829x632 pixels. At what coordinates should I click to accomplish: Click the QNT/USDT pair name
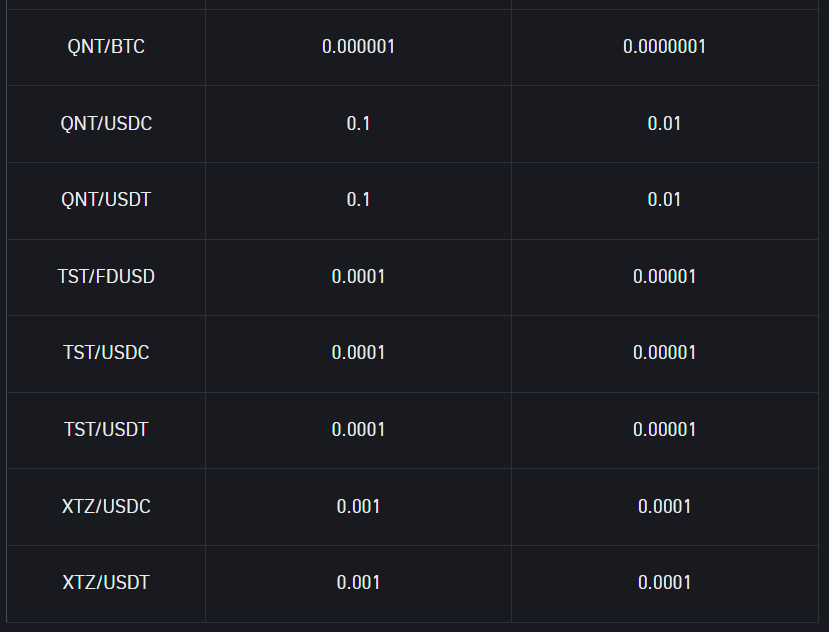click(x=106, y=200)
